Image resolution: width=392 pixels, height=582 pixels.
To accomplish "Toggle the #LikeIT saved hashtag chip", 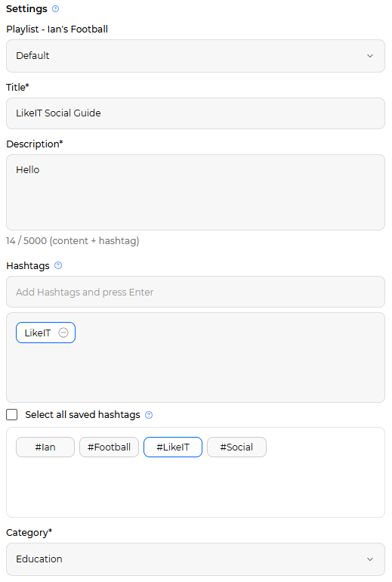I will coord(173,447).
